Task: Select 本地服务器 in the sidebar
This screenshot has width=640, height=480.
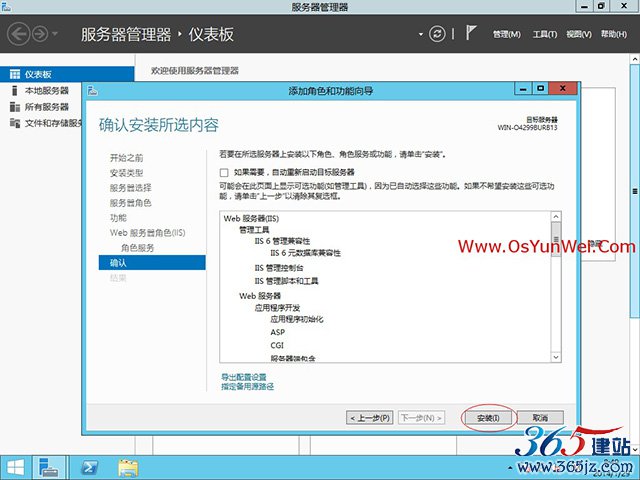Action: click(47, 91)
